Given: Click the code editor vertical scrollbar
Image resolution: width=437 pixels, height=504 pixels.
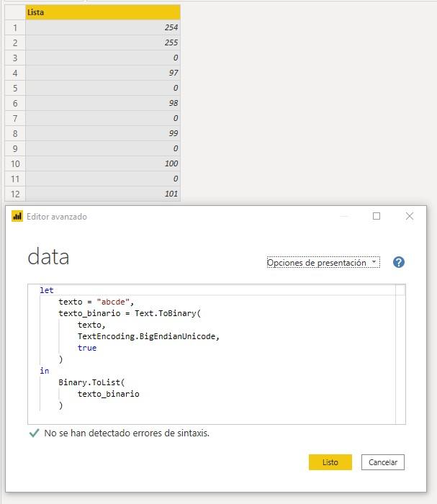Looking at the screenshot, I should 400,354.
